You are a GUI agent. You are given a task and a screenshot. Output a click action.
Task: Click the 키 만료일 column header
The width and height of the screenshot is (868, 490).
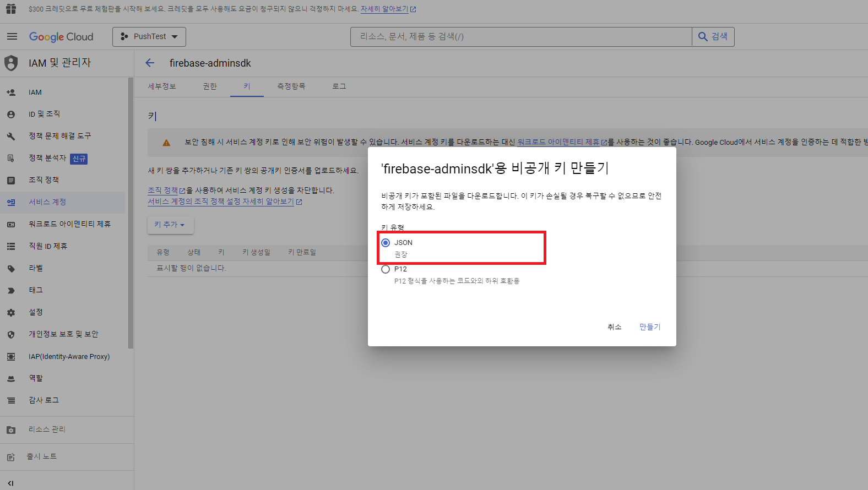[x=302, y=252]
